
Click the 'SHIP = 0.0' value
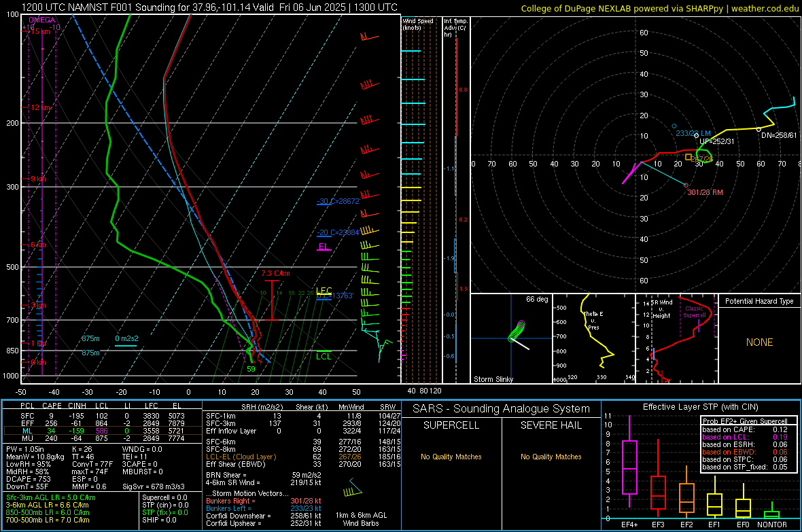tap(159, 520)
